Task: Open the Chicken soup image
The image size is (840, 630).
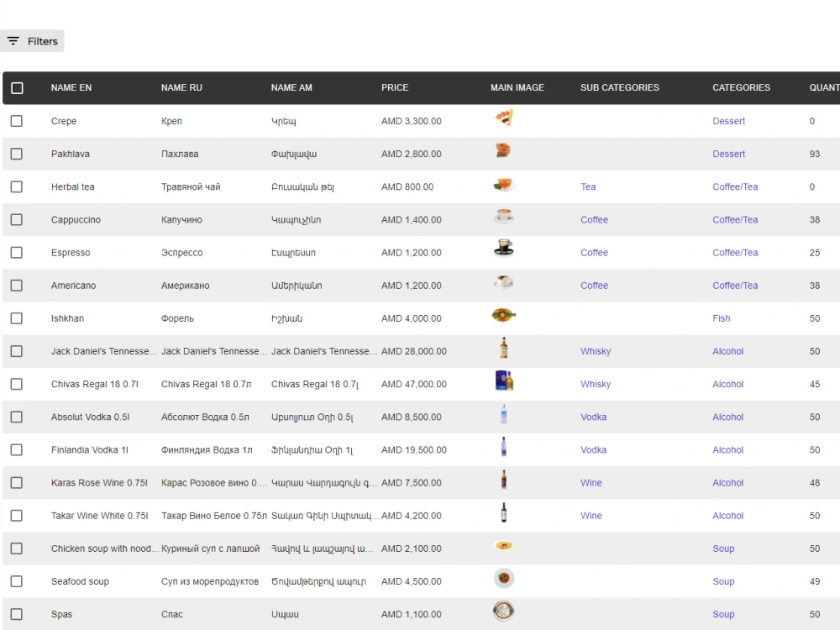Action: (503, 545)
